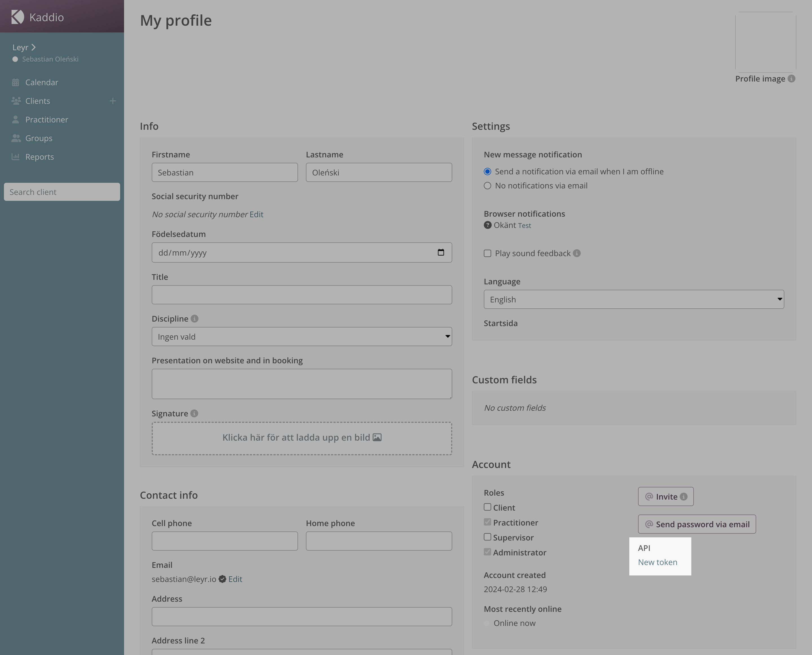The image size is (812, 655).
Task: Open the Language dropdown set to English
Action: [x=634, y=299]
